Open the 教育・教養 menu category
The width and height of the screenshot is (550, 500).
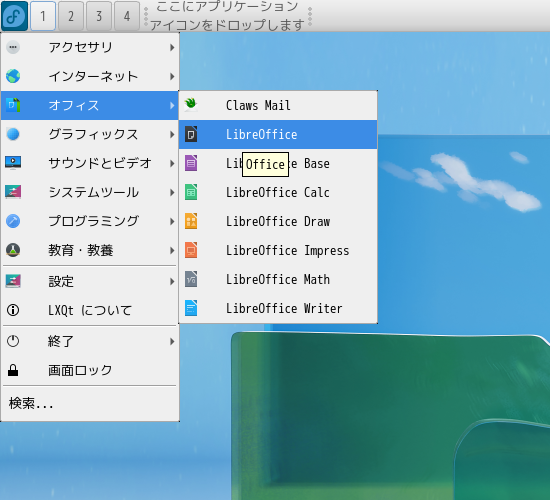click(90, 251)
